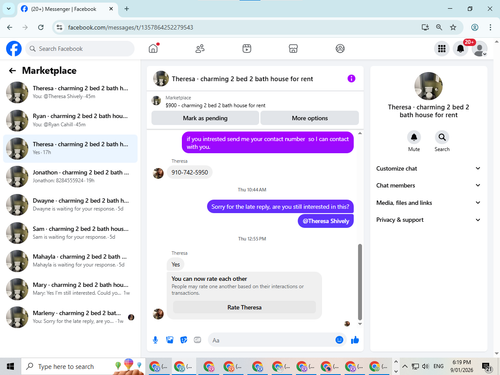Screen dimensions: 500x375
Task: Click Mark as pending button
Action: [205, 118]
